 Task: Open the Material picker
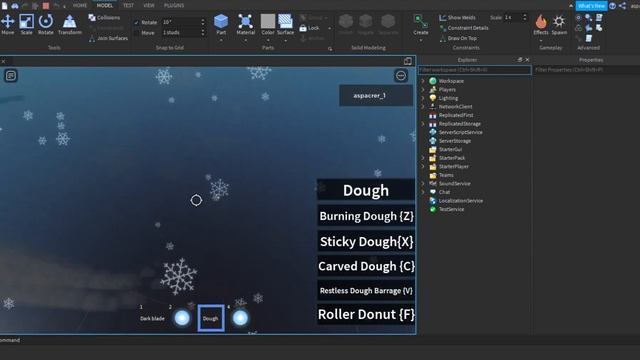(x=245, y=24)
